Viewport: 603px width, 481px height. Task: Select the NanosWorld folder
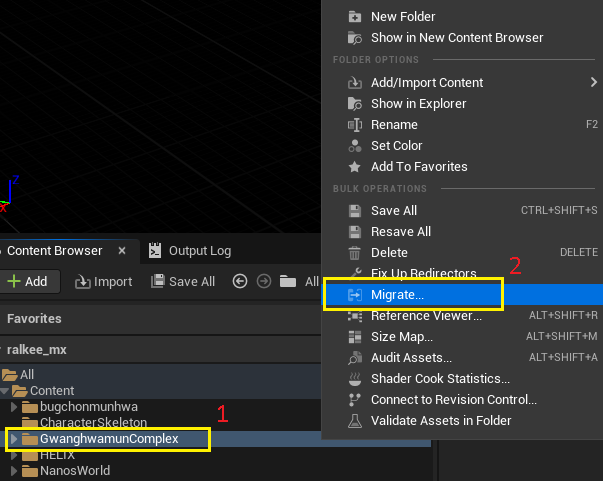pos(74,471)
